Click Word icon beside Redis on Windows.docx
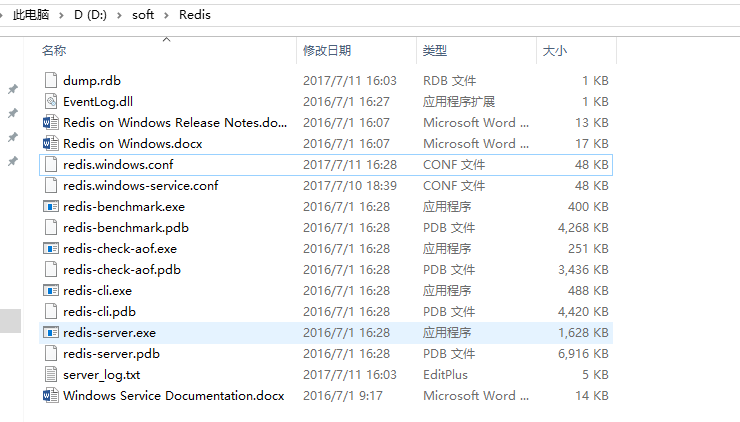 tap(50, 143)
